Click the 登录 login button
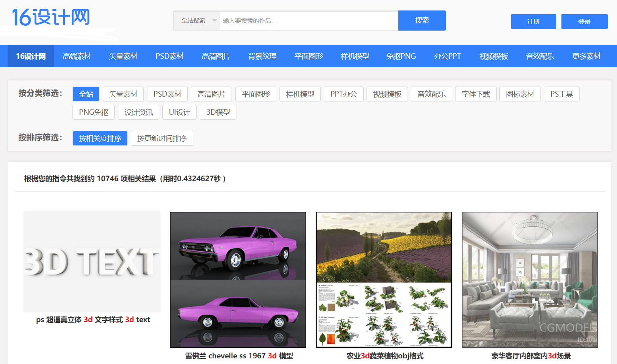 [584, 21]
